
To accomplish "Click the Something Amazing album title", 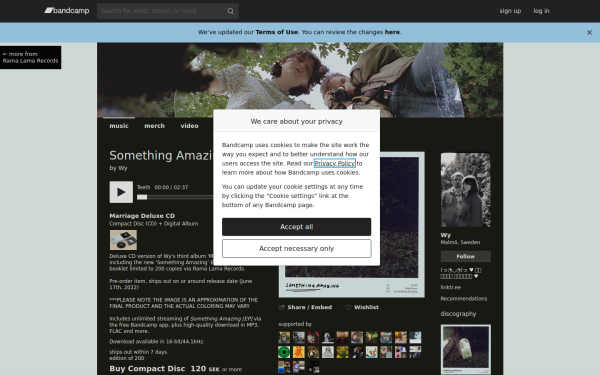I will tap(160, 156).
